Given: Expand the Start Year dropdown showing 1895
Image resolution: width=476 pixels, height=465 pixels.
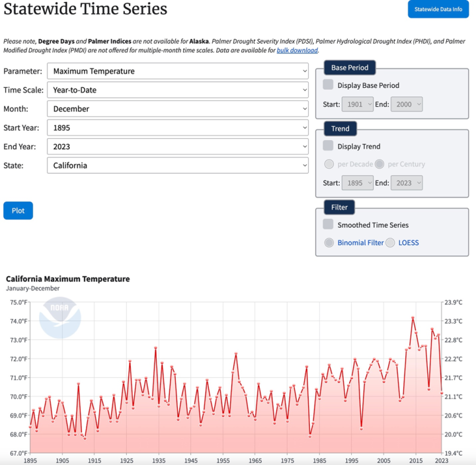Looking at the screenshot, I should point(177,127).
